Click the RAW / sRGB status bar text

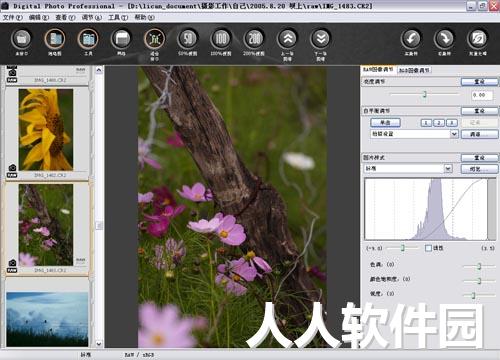[139, 355]
